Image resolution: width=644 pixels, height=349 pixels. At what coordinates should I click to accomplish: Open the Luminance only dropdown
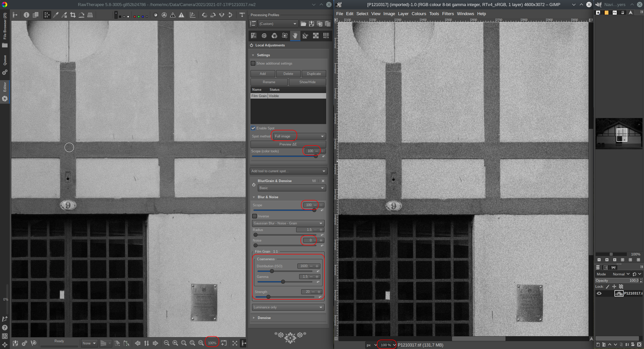288,307
